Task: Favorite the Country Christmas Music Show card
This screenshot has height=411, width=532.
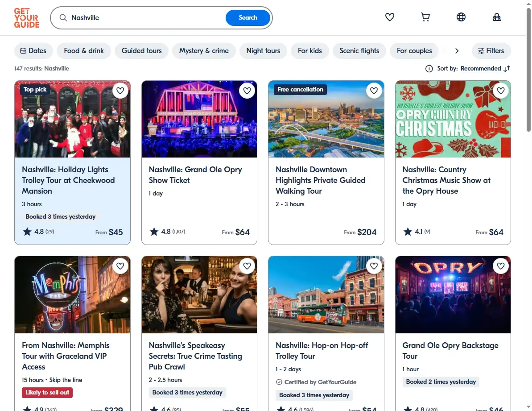Action: tap(501, 91)
